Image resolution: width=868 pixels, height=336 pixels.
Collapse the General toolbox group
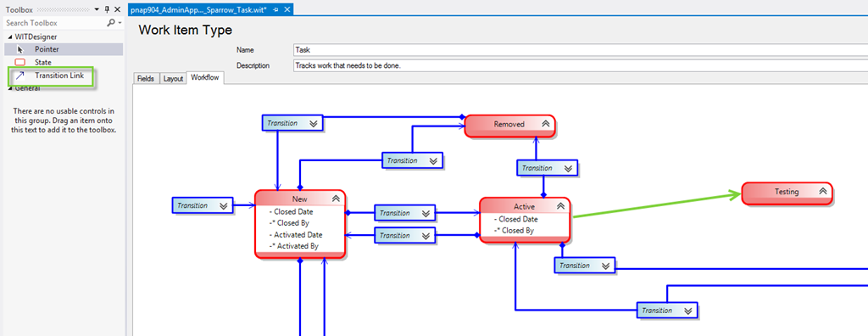coord(10,88)
